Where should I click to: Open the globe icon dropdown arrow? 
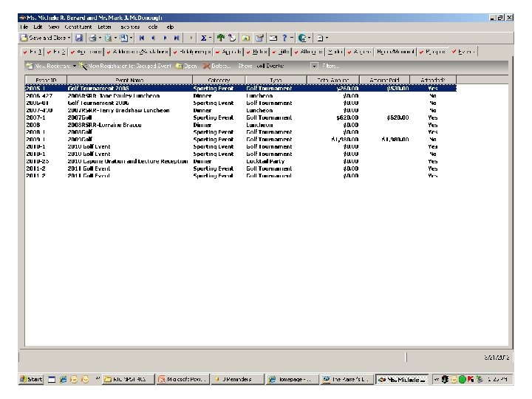pyautogui.click(x=309, y=38)
